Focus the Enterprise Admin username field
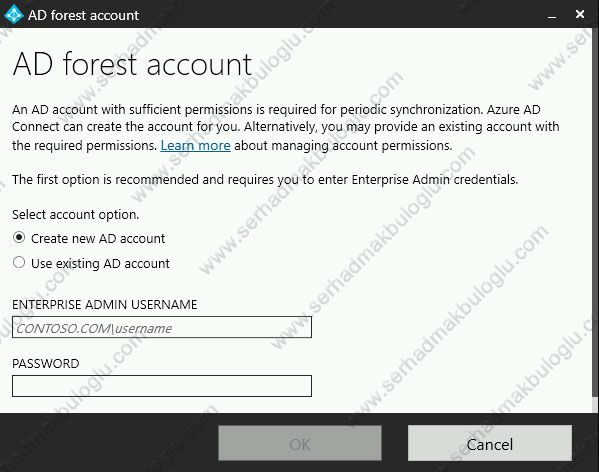 pyautogui.click(x=162, y=327)
